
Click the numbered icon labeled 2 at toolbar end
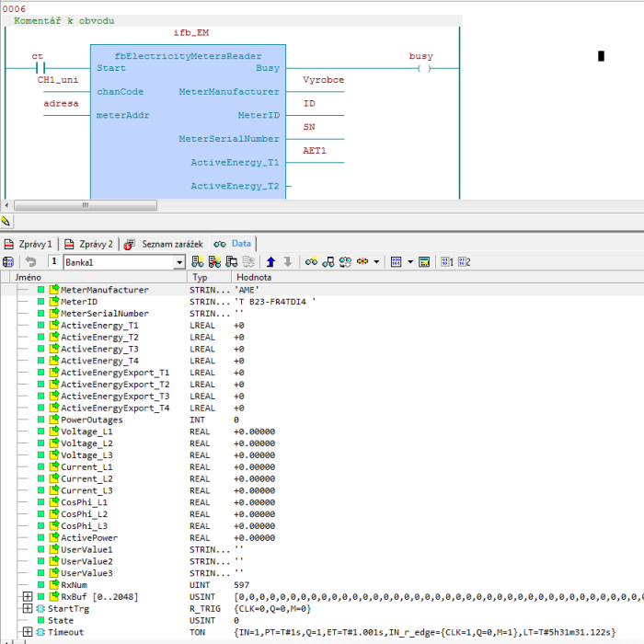pos(464,261)
